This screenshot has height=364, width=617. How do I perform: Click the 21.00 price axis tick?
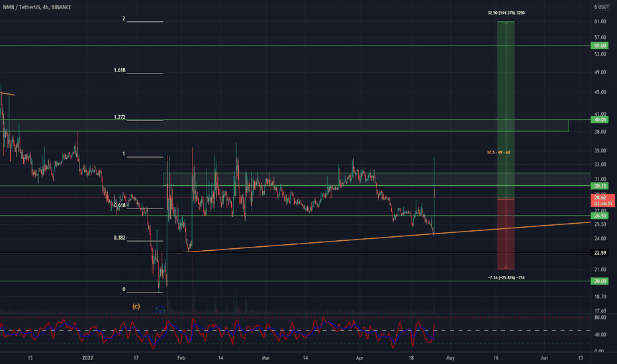(600, 269)
